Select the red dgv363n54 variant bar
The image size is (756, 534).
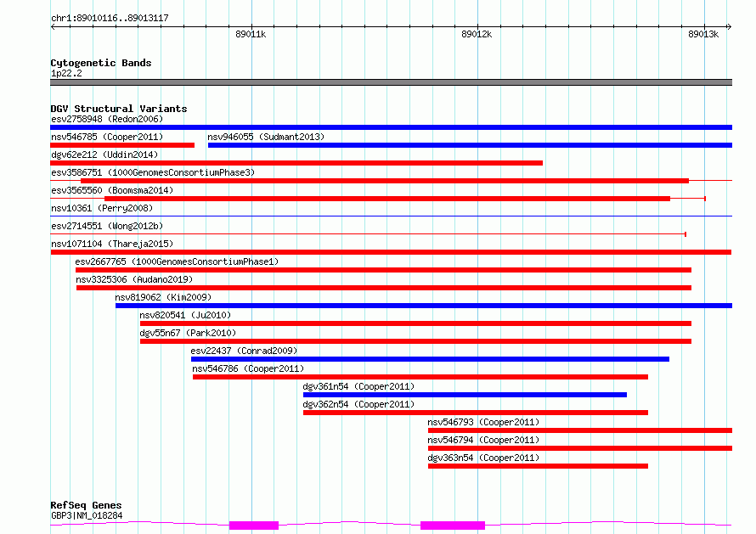coord(538,466)
